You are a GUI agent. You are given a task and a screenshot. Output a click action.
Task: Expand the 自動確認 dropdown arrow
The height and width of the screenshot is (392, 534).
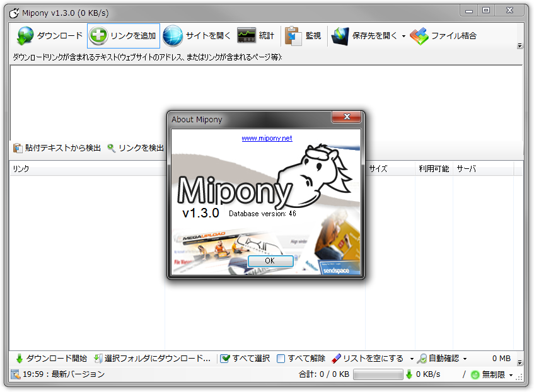pos(465,359)
